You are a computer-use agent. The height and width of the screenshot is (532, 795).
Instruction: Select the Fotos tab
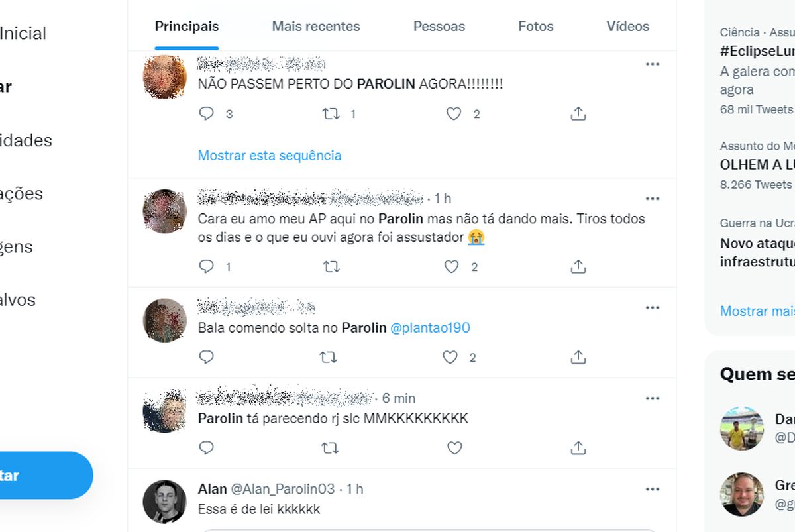click(x=536, y=27)
